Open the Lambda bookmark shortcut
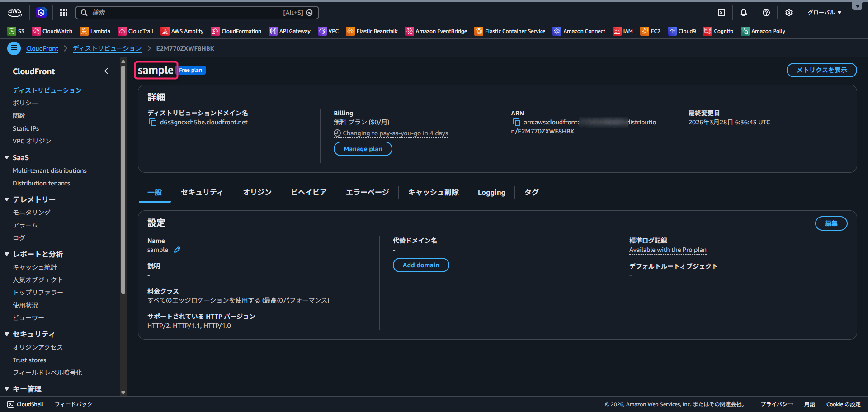Image resolution: width=868 pixels, height=412 pixels. 95,31
